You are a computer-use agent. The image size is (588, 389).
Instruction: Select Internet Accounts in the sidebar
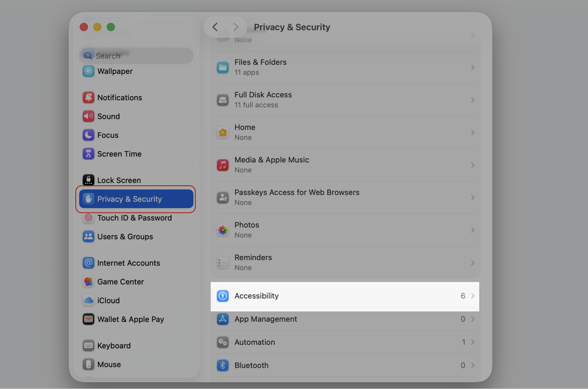136,263
